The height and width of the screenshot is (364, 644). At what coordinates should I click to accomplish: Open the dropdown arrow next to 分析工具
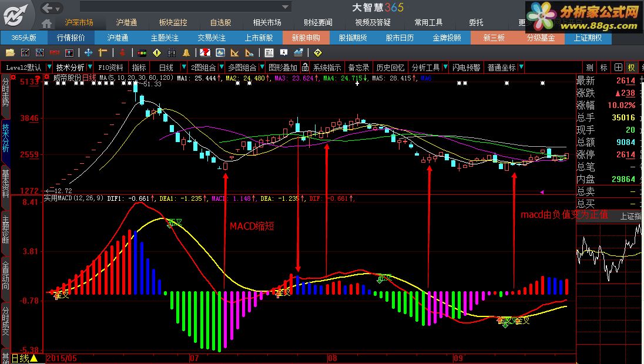[x=445, y=67]
